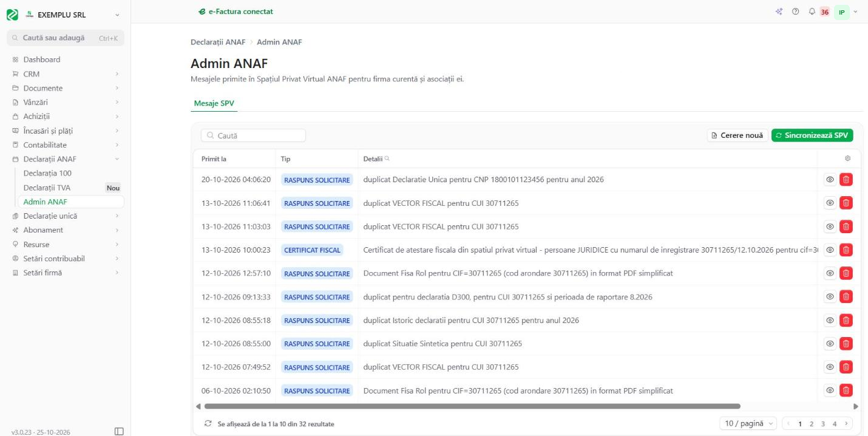The width and height of the screenshot is (868, 436).
Task: Open the IP user avatar menu
Action: tap(842, 12)
